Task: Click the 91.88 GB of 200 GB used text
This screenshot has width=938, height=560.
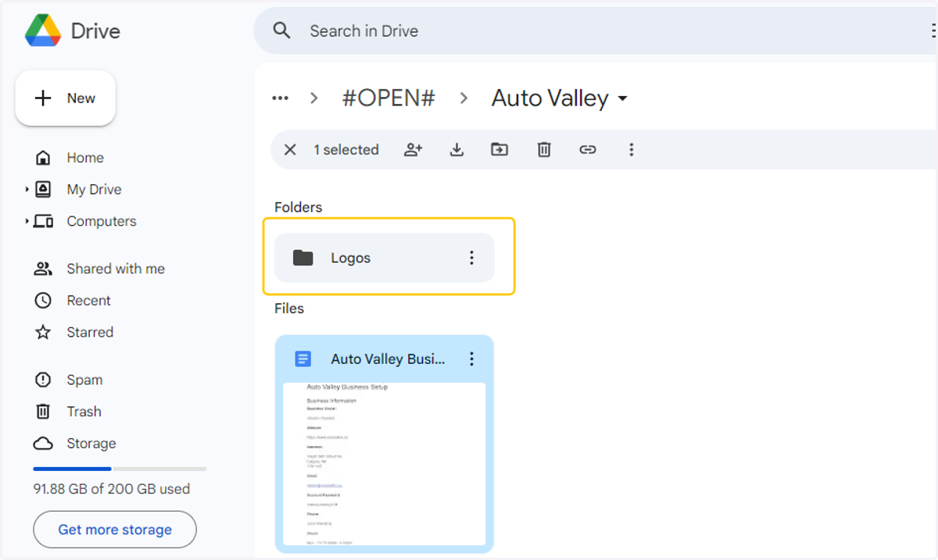Action: [x=112, y=490]
